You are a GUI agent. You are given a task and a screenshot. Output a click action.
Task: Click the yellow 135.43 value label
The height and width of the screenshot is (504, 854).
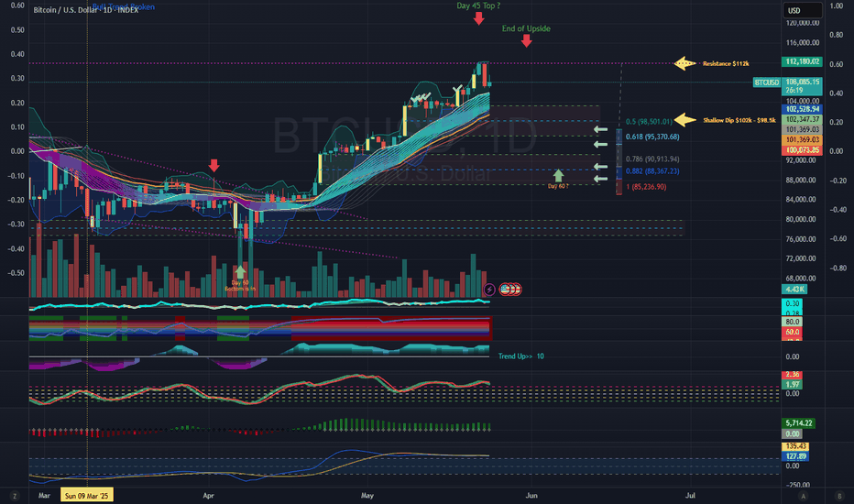(795, 446)
